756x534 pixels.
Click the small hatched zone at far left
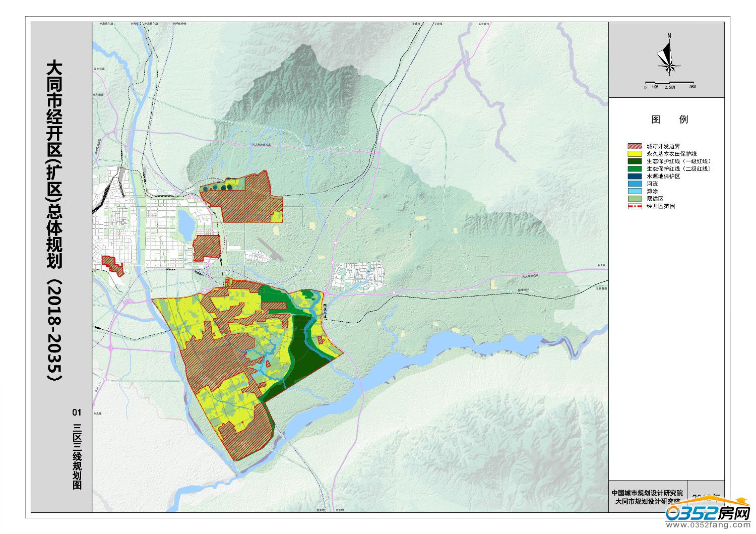tap(113, 265)
